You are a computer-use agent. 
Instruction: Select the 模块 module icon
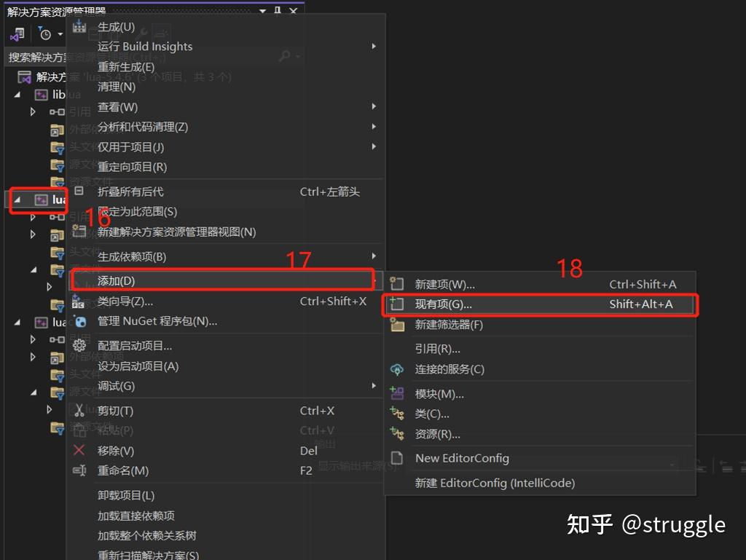(396, 394)
